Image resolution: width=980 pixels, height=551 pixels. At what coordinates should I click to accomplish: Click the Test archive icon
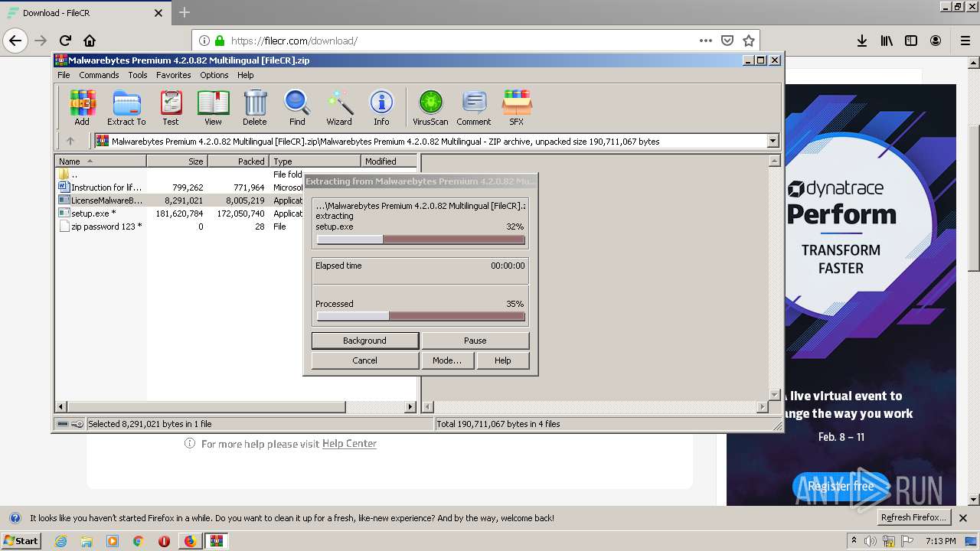[171, 107]
